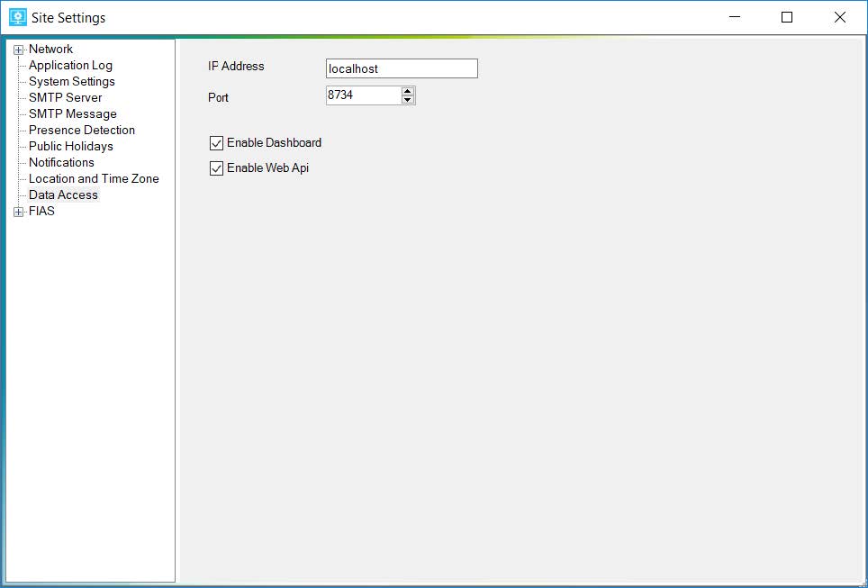Expand the Network tree node
This screenshot has width=868, height=588.
coord(18,49)
